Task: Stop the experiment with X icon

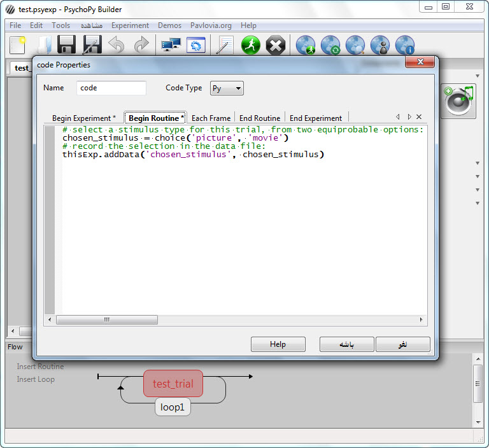Action: pyautogui.click(x=276, y=45)
